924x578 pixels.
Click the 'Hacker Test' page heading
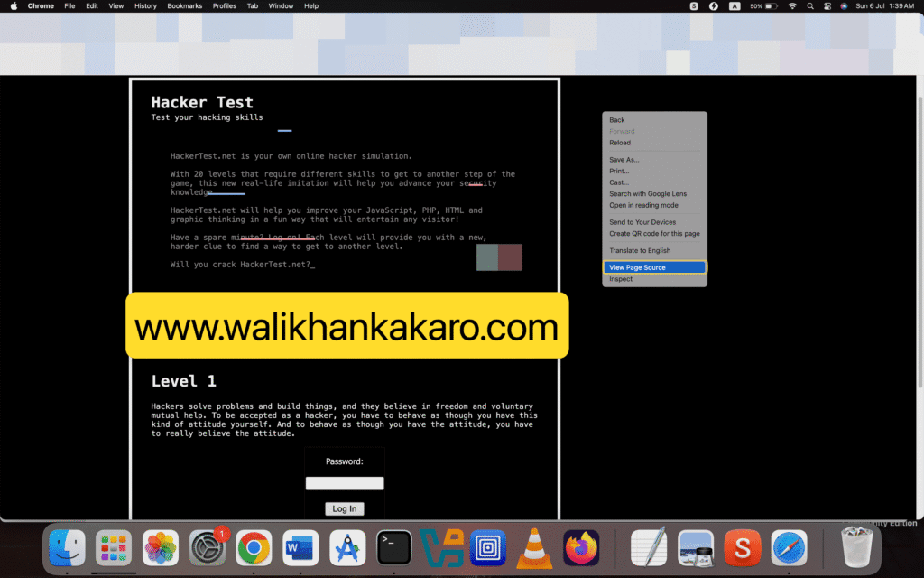tap(202, 103)
